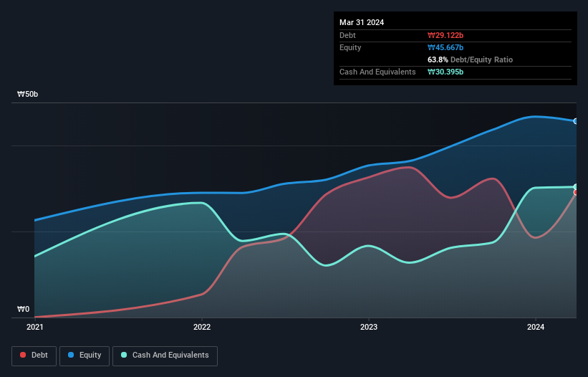Viewport: 588px width, 377px height.
Task: Click the Mar 31 2024 tooltip date
Action: click(x=362, y=22)
